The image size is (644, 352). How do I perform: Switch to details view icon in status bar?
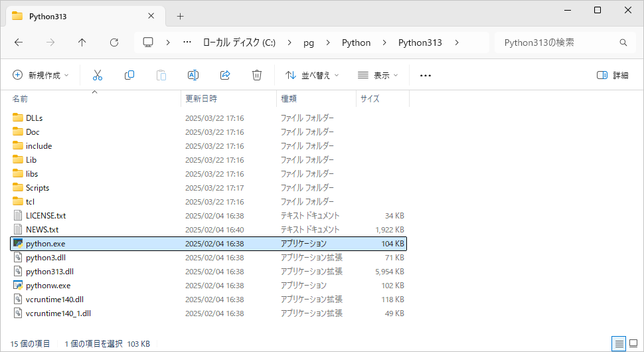(619, 343)
